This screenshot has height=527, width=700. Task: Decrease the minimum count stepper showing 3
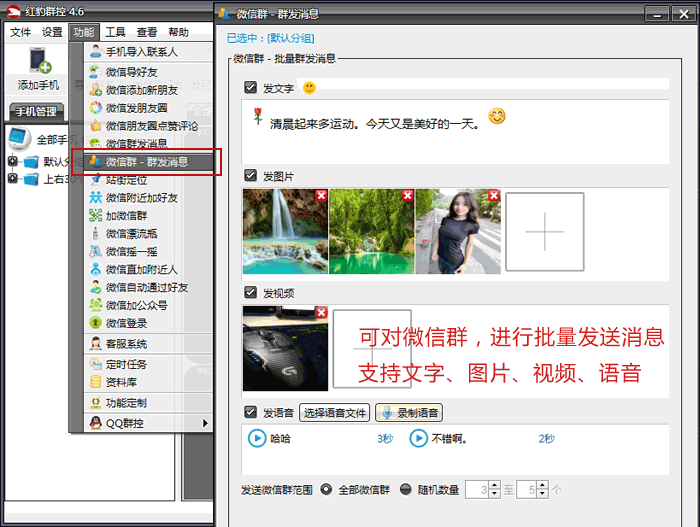(x=494, y=494)
